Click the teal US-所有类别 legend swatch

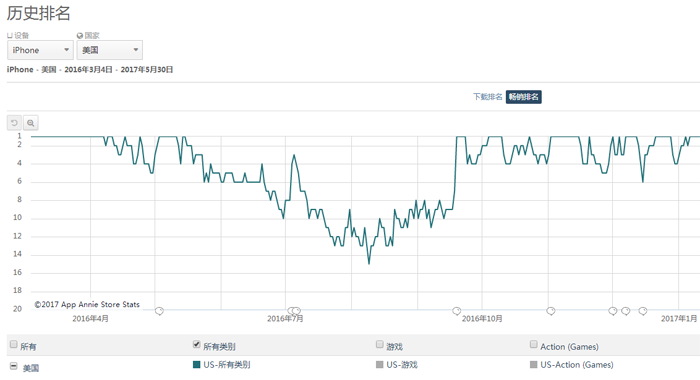196,364
